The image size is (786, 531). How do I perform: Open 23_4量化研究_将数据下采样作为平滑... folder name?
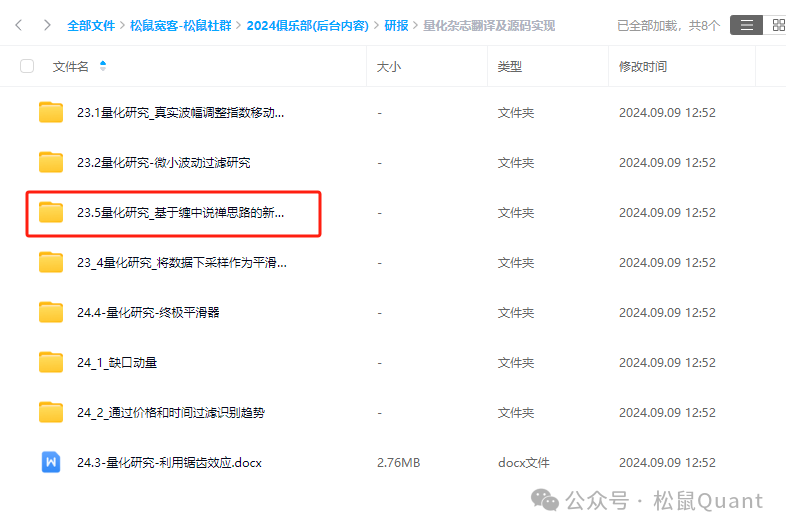click(182, 263)
